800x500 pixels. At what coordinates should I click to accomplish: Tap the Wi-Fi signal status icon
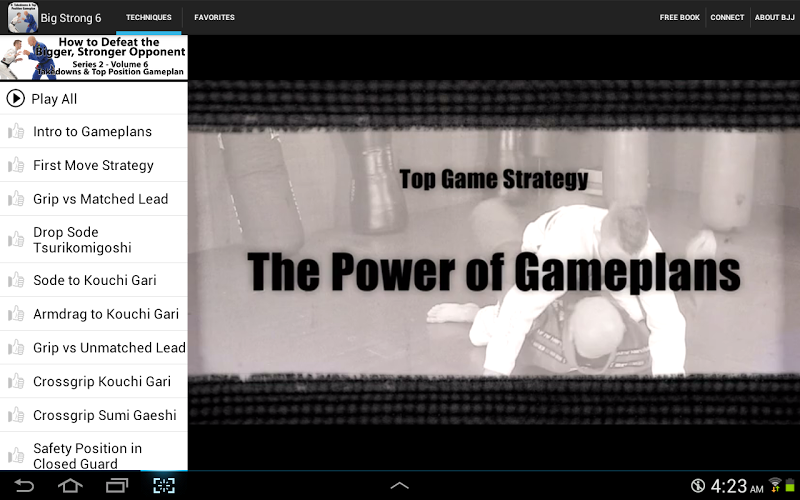[775, 485]
